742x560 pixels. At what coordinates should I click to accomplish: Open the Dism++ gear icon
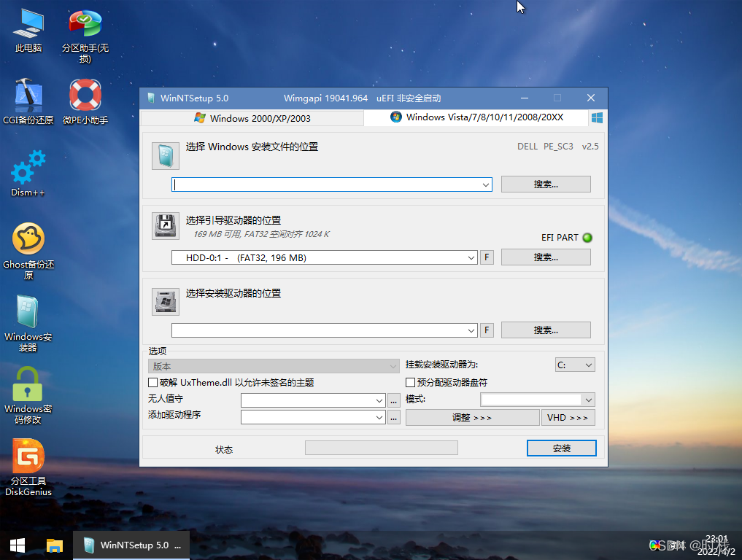click(x=28, y=168)
